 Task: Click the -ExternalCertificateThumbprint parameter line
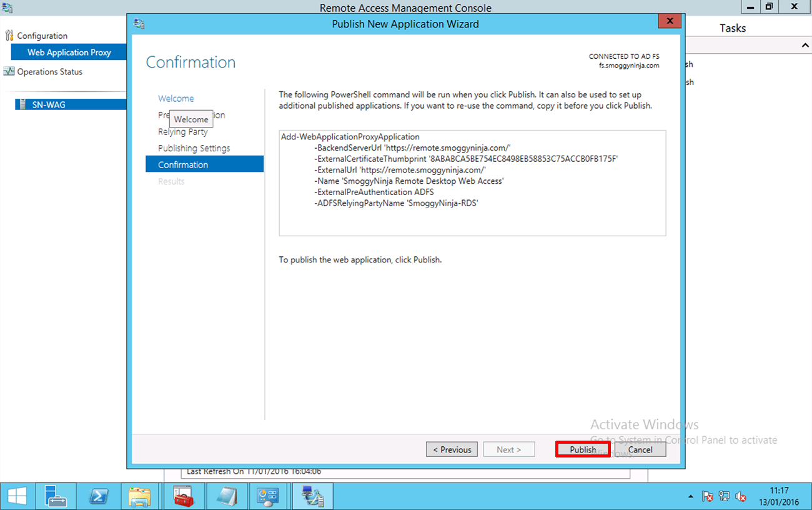467,159
